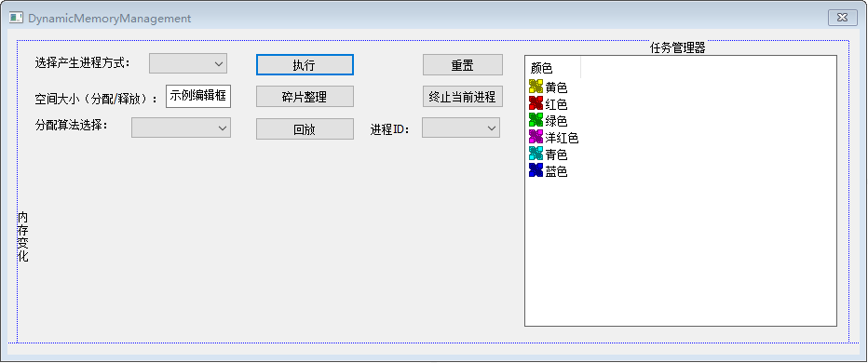Click the green icon beside 绿色
This screenshot has width=868, height=363.
[x=536, y=119]
